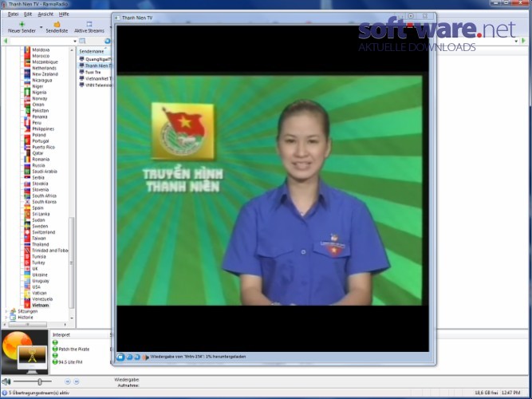Select Philippines in the country tree

pos(43,129)
